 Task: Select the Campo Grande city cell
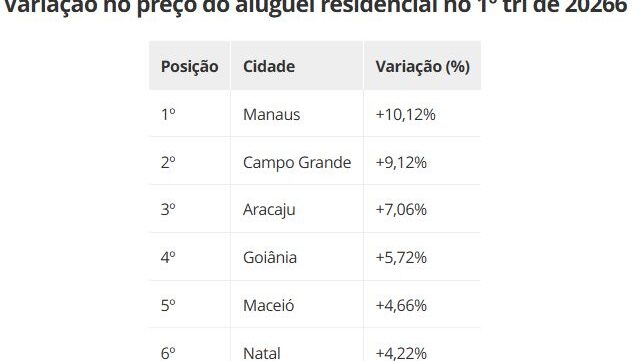click(297, 162)
